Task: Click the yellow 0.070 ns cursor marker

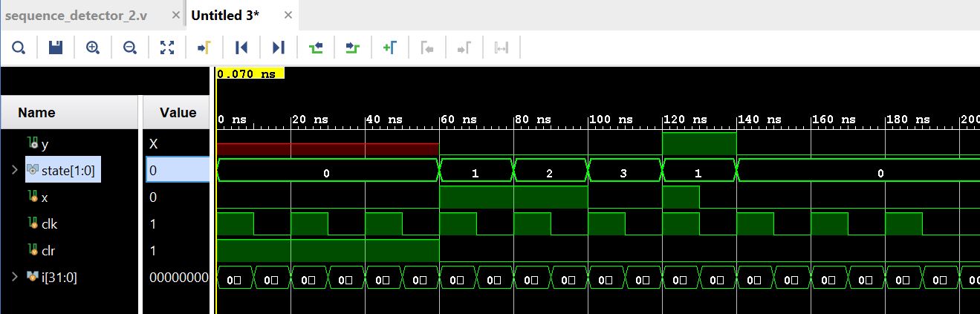Action: click(x=246, y=74)
